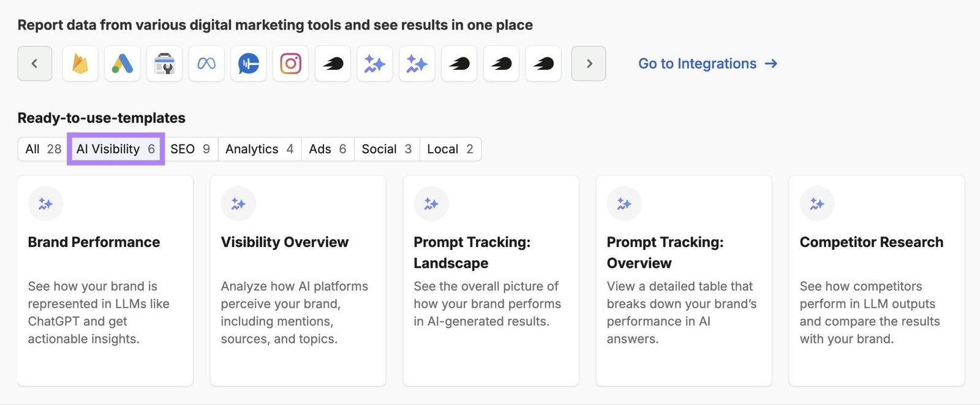This screenshot has height=405, width=980.
Task: Open the Google Search Console integration
Action: (164, 64)
